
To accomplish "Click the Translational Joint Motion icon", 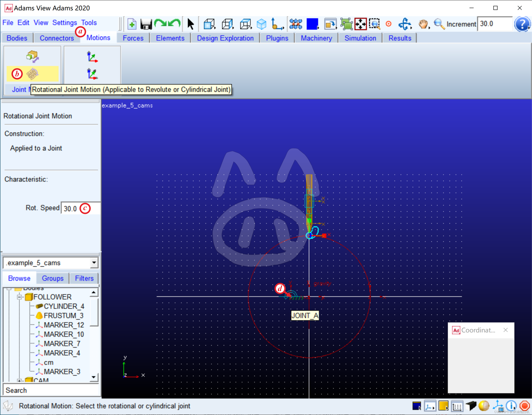I will [x=32, y=57].
